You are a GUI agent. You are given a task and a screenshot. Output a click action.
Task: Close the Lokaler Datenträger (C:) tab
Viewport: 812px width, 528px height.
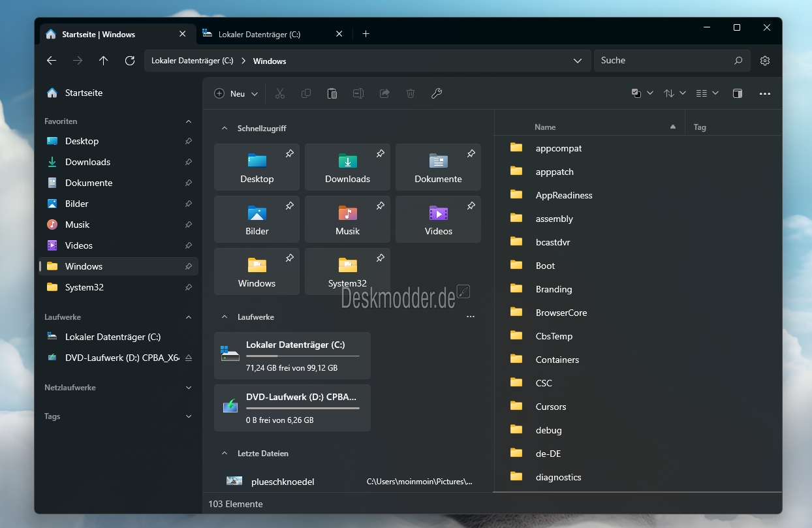click(x=339, y=34)
